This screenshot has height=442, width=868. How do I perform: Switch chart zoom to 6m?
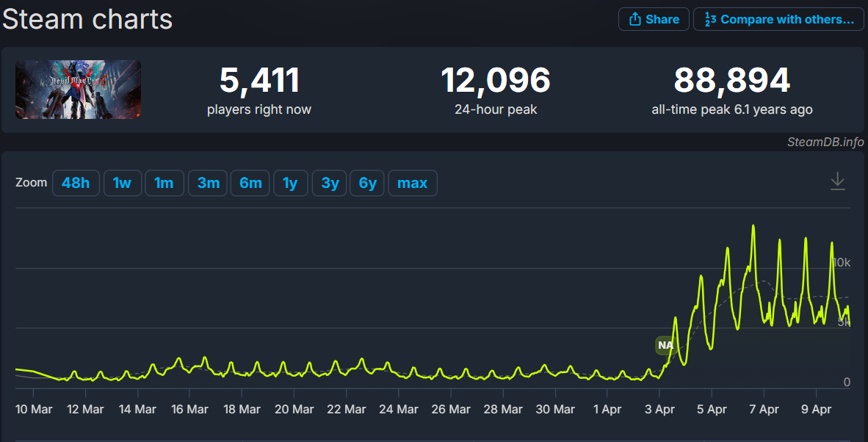pos(250,183)
